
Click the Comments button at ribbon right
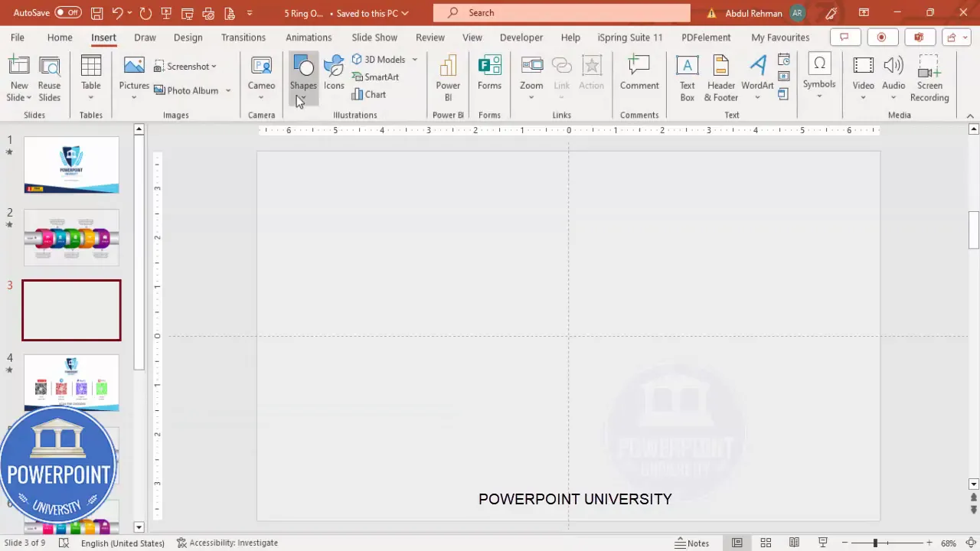(x=844, y=37)
